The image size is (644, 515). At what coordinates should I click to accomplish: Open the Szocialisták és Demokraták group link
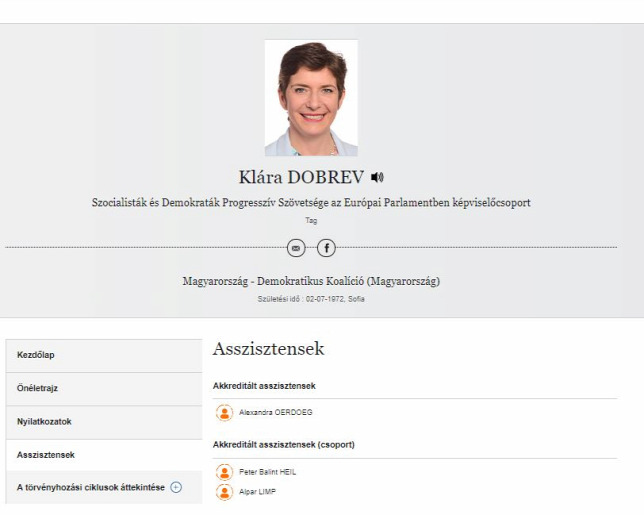pos(311,202)
